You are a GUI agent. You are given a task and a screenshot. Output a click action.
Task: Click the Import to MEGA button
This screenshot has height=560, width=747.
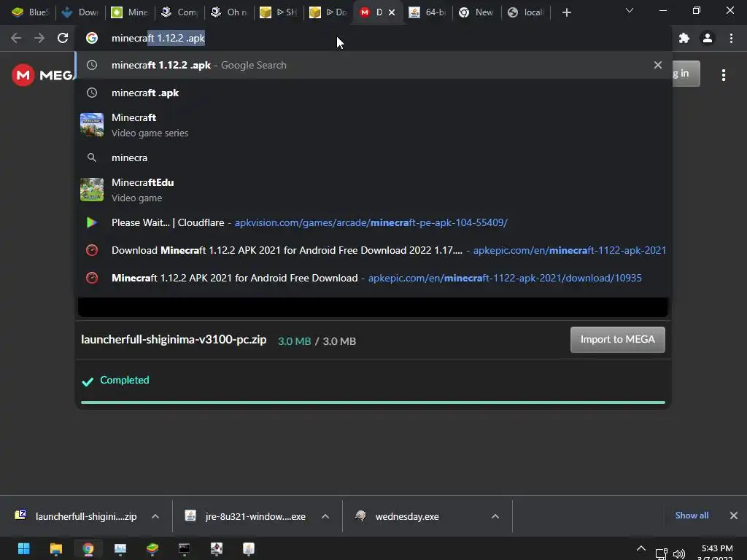click(x=617, y=340)
